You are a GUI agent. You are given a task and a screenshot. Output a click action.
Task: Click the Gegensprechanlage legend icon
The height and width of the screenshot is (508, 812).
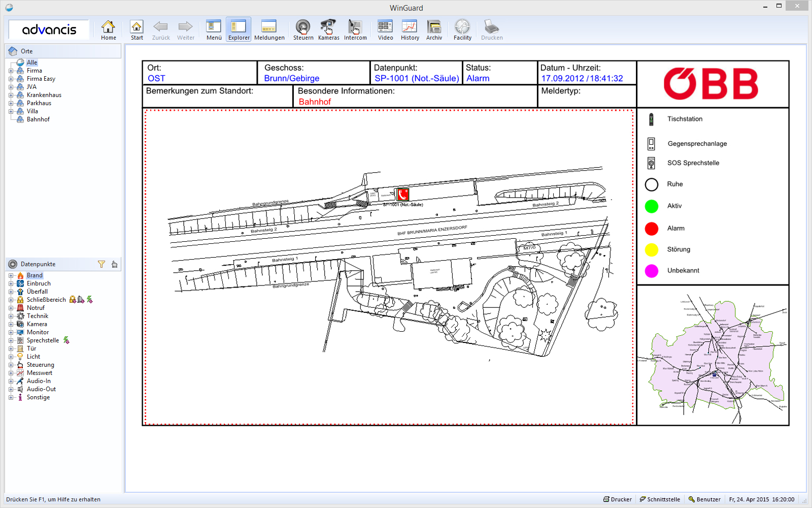[x=651, y=144]
